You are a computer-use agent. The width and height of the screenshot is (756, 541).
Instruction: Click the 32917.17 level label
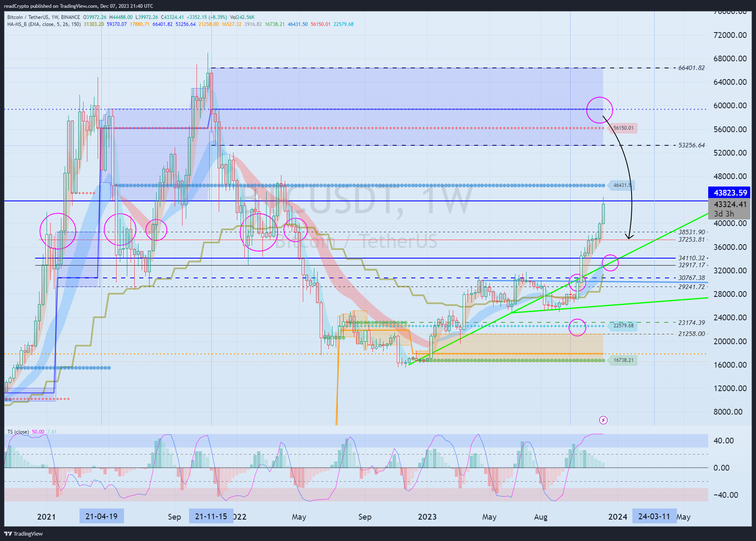(x=691, y=265)
